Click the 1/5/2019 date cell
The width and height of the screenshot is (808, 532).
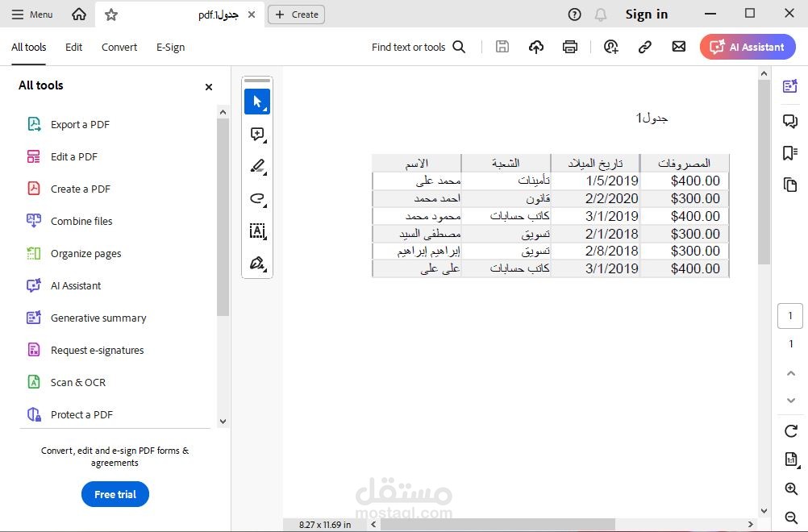click(x=596, y=181)
